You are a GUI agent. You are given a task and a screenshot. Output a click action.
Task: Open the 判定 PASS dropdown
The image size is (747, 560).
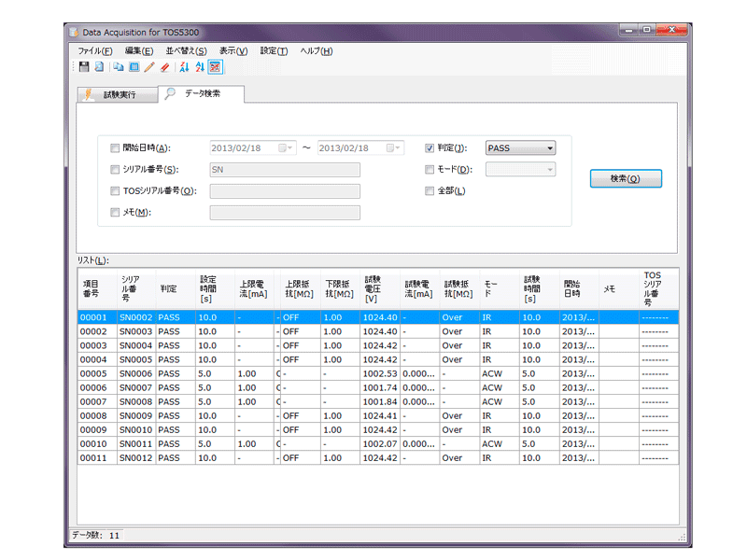[520, 148]
